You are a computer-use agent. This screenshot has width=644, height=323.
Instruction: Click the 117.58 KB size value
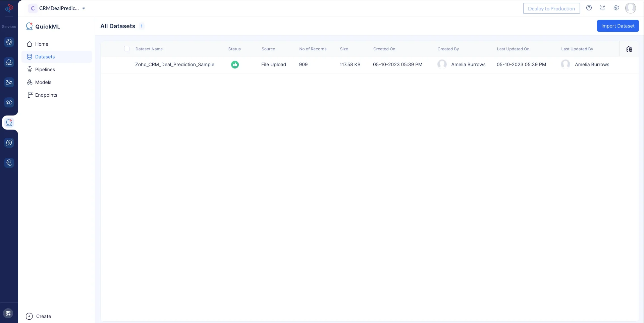tap(350, 64)
